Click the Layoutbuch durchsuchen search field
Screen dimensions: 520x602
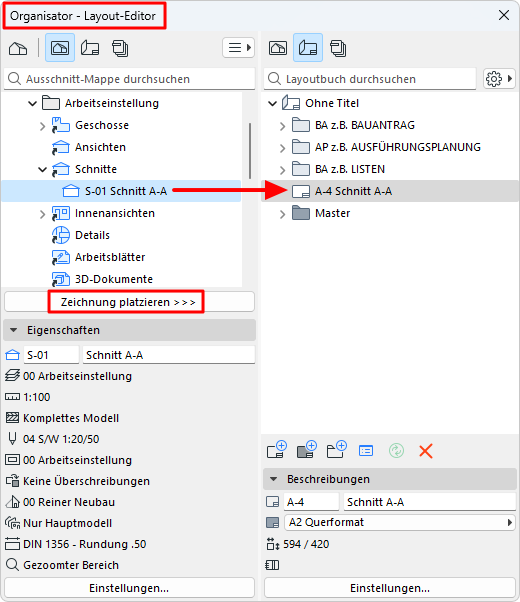click(370, 79)
